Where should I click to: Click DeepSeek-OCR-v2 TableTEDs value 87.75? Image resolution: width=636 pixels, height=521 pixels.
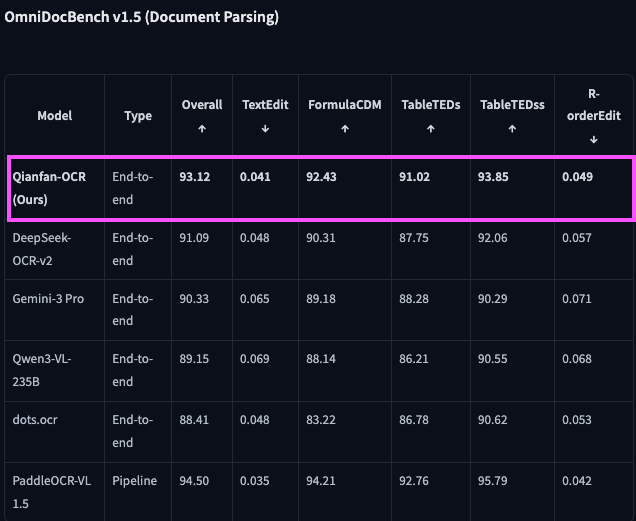tap(414, 238)
